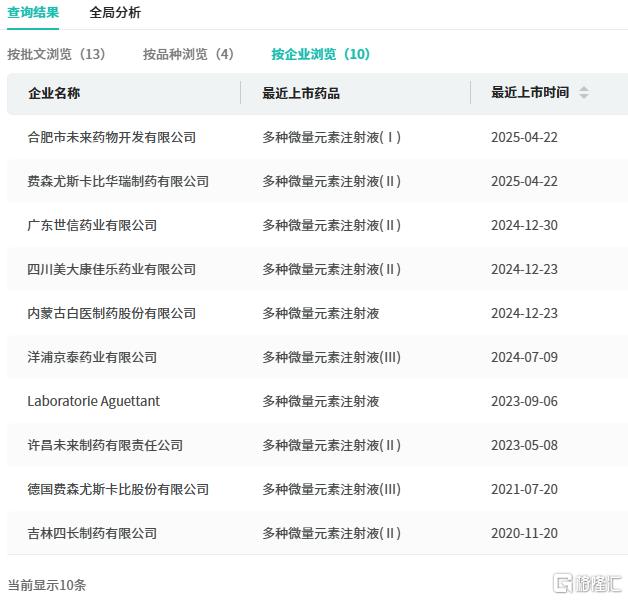This screenshot has height=600, width=628.
Task: Click drug name in 费森尤斯卡比华瑞 row
Action: (332, 181)
